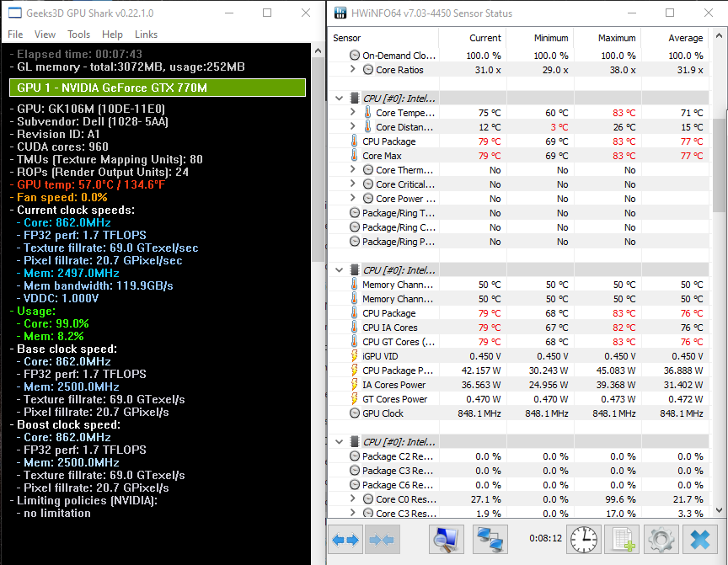The width and height of the screenshot is (728, 565).
Task: Collapse the first CPU [#0]: Intel group
Action: coord(339,99)
